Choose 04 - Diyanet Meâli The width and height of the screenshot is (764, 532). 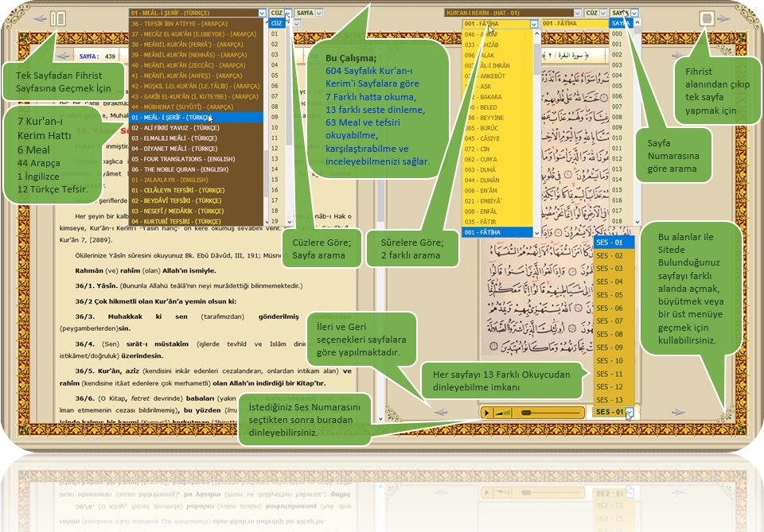[x=196, y=149]
